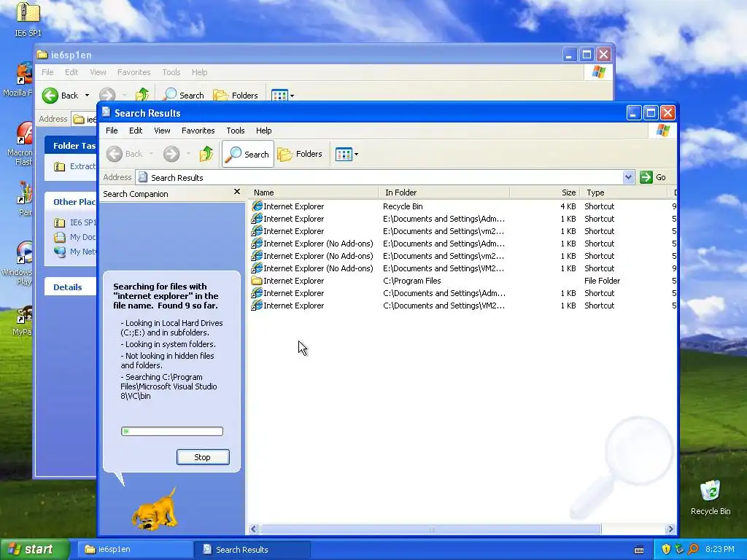This screenshot has width=747, height=560.
Task: Open Back history dropdown arrow in Search Results
Action: 151,154
